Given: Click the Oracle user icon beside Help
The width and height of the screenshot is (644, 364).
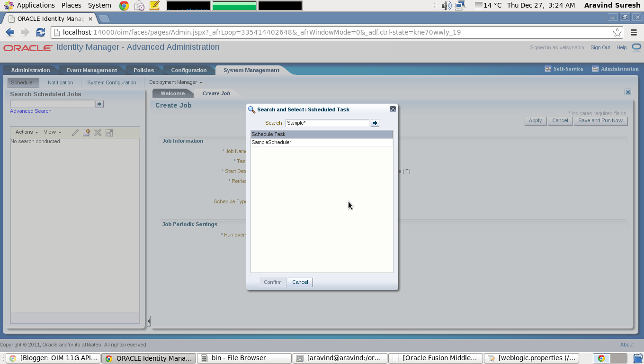Looking at the screenshot, I should tap(636, 47).
